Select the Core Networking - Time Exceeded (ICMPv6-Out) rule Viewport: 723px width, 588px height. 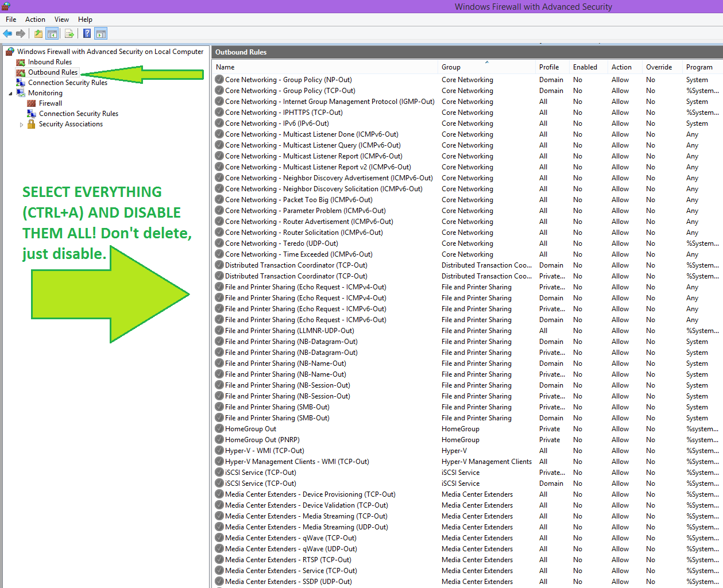pyautogui.click(x=299, y=254)
